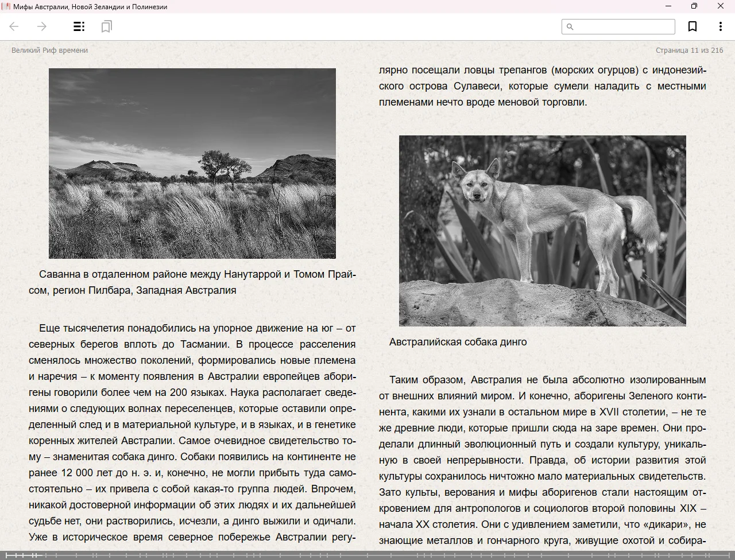Click the dingo dog photograph
This screenshot has width=735, height=560.
[542, 231]
